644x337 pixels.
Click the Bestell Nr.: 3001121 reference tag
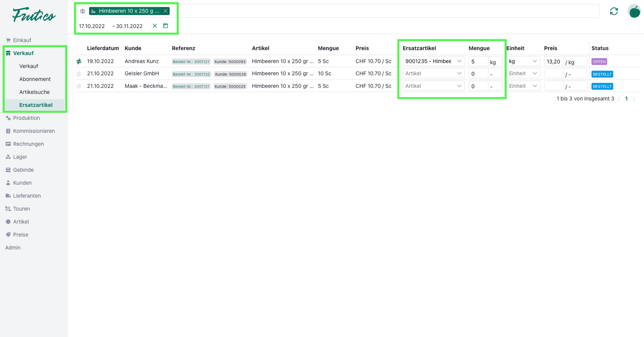click(x=191, y=61)
